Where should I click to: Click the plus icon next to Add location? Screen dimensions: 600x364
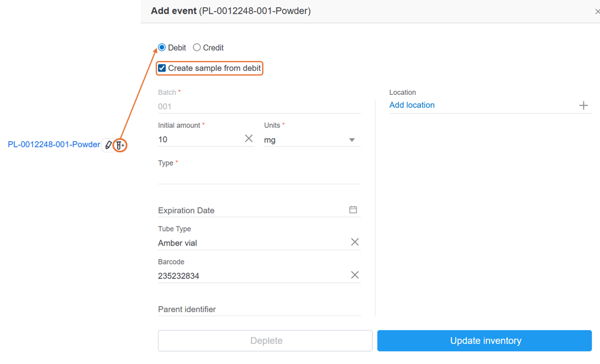coord(583,105)
